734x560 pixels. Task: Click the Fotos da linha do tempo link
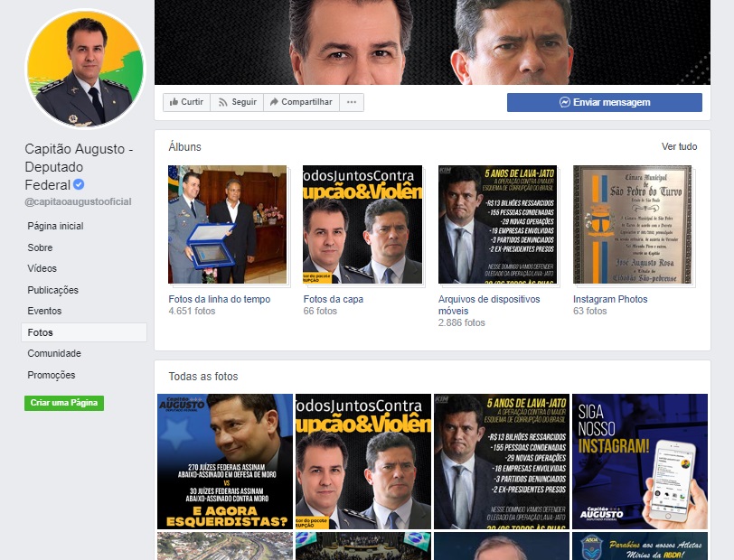[220, 299]
